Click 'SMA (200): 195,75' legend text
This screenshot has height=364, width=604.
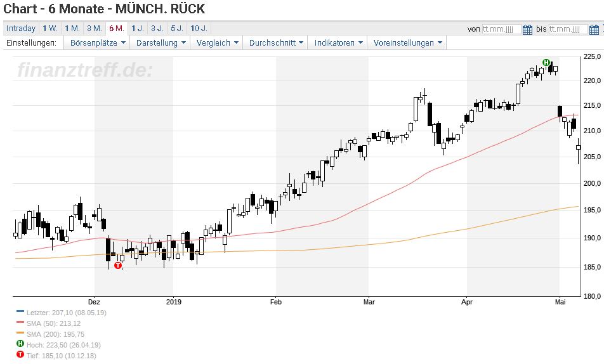[55, 334]
